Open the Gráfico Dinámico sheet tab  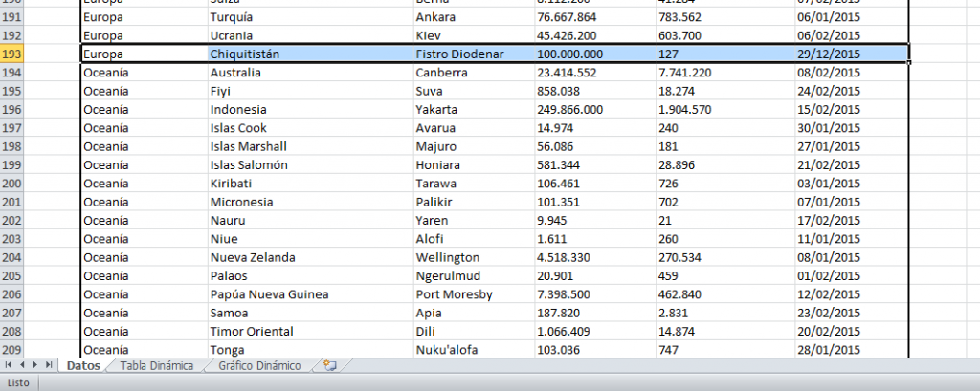(259, 366)
